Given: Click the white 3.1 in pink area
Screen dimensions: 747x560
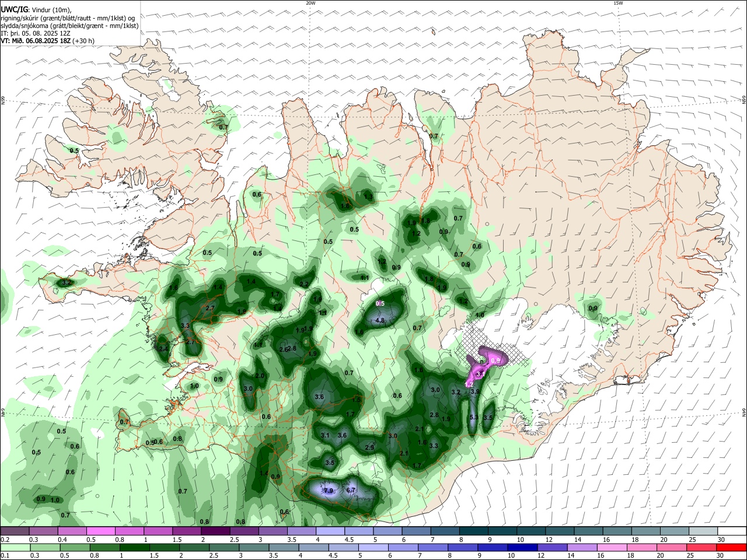Looking at the screenshot, I should point(480,373).
